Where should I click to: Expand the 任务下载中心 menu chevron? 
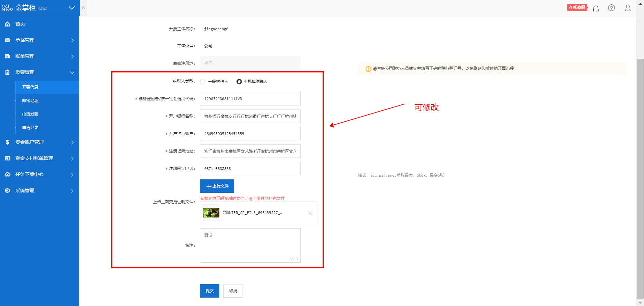point(72,175)
